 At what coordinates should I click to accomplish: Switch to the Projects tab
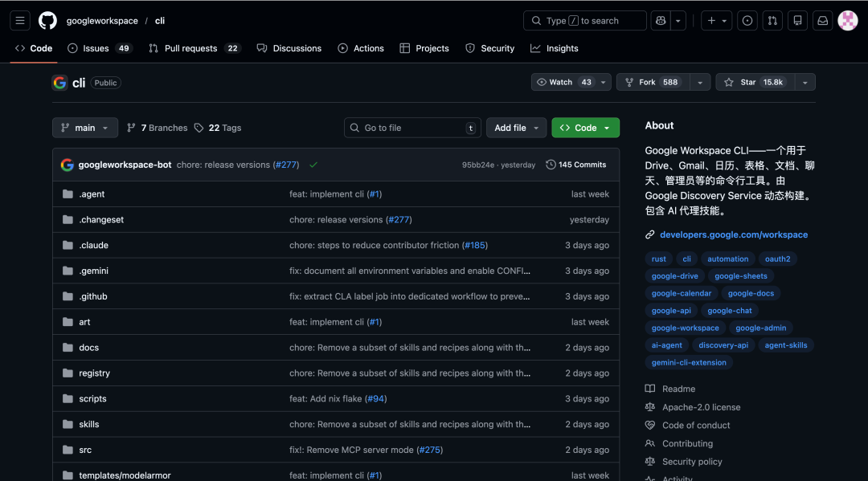[424, 49]
